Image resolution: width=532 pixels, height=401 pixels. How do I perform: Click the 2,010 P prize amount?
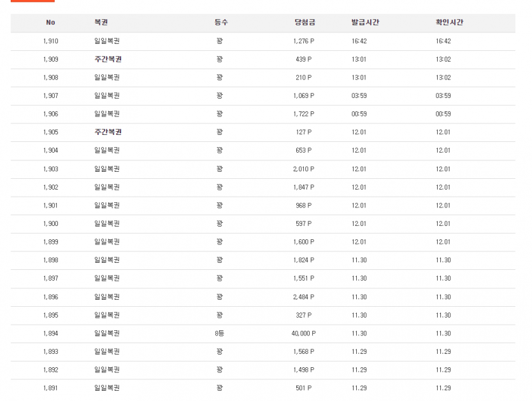pyautogui.click(x=304, y=169)
